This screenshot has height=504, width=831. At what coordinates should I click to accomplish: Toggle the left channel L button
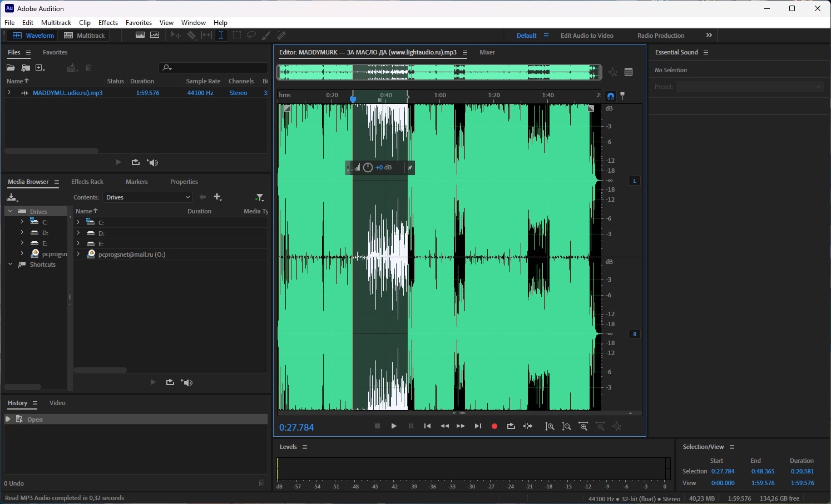[x=634, y=181]
